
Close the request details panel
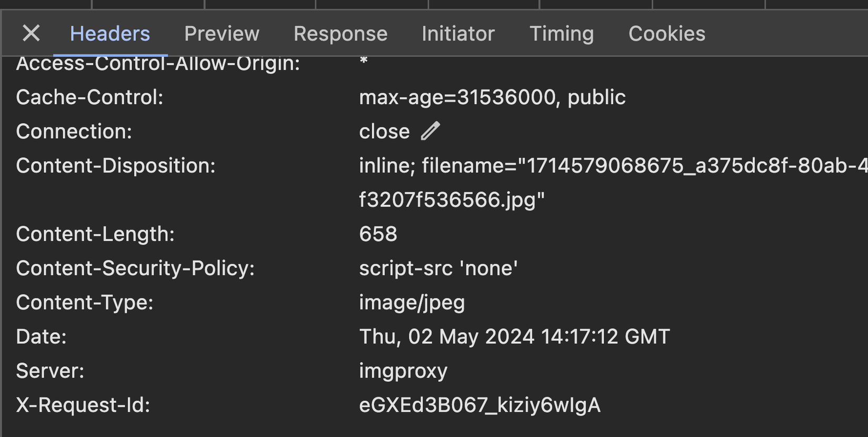tap(31, 33)
